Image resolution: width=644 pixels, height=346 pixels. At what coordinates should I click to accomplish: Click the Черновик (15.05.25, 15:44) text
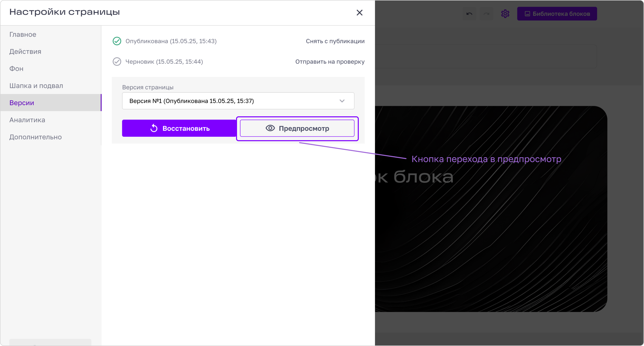(164, 62)
